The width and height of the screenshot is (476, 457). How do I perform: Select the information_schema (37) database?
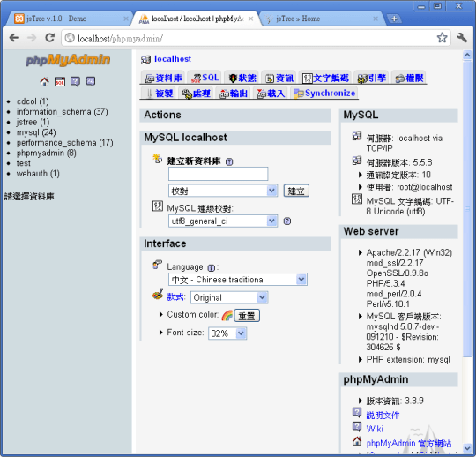click(63, 111)
